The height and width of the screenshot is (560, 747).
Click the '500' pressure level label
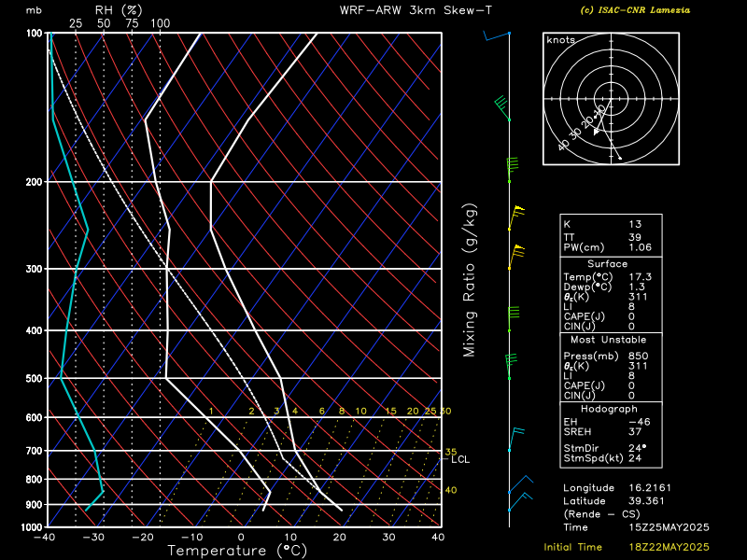(34, 379)
